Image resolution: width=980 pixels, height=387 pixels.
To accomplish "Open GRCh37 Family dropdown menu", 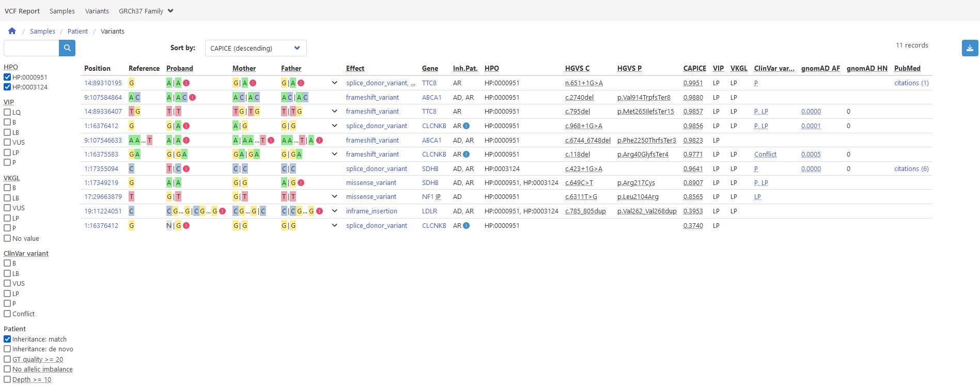I will [x=146, y=11].
